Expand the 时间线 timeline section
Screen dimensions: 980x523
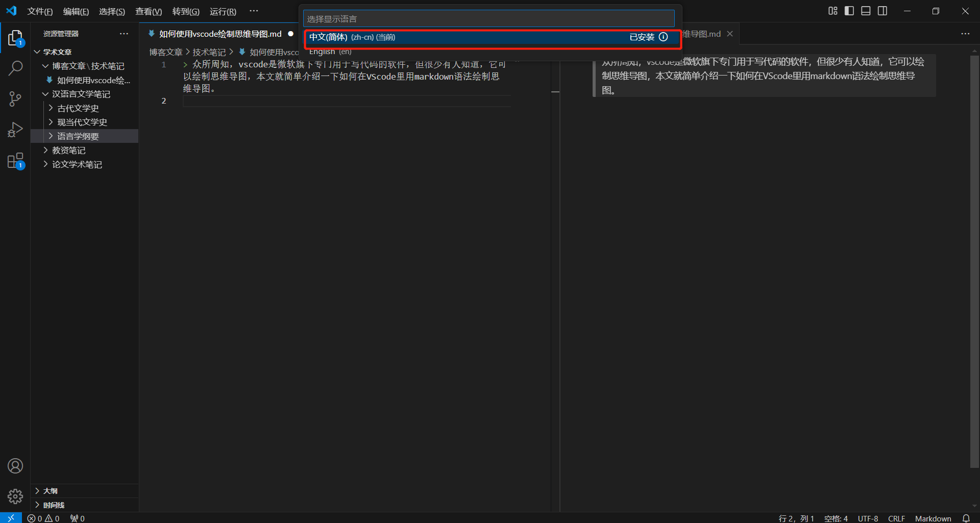click(85, 505)
